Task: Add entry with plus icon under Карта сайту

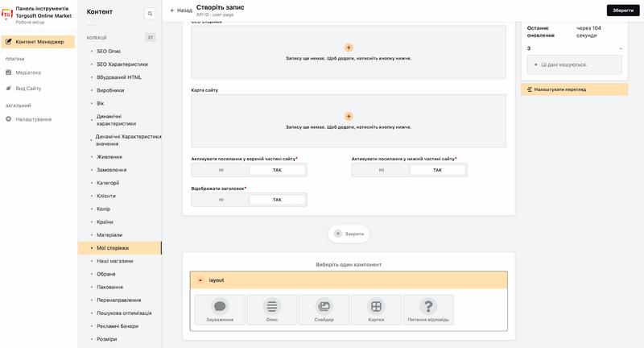Action: tap(349, 116)
